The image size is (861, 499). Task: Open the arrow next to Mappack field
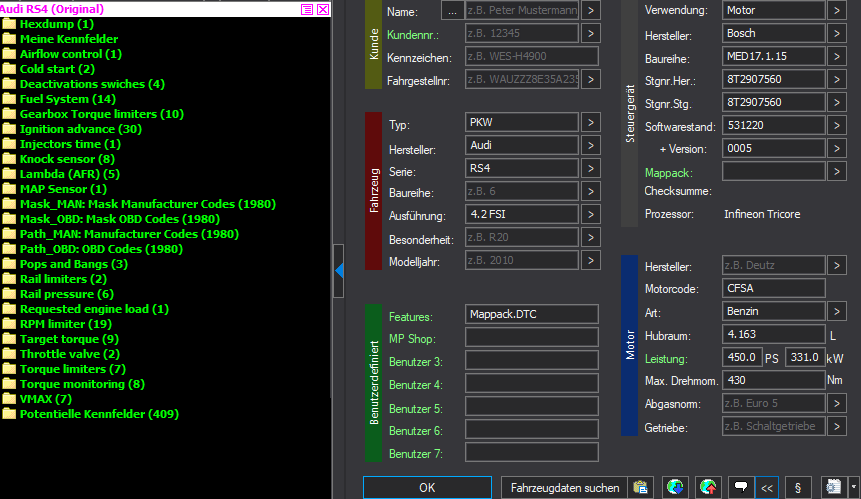pyautogui.click(x=836, y=172)
